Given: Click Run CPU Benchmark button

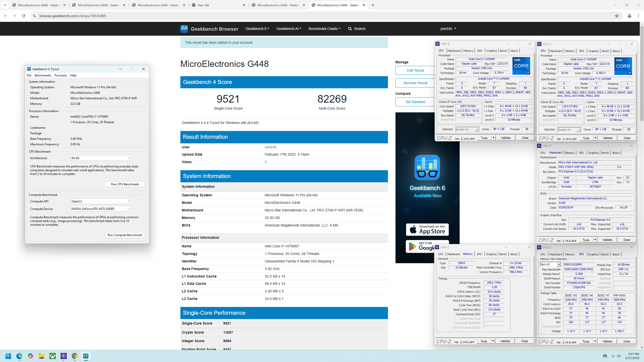Looking at the screenshot, I should click(x=125, y=184).
